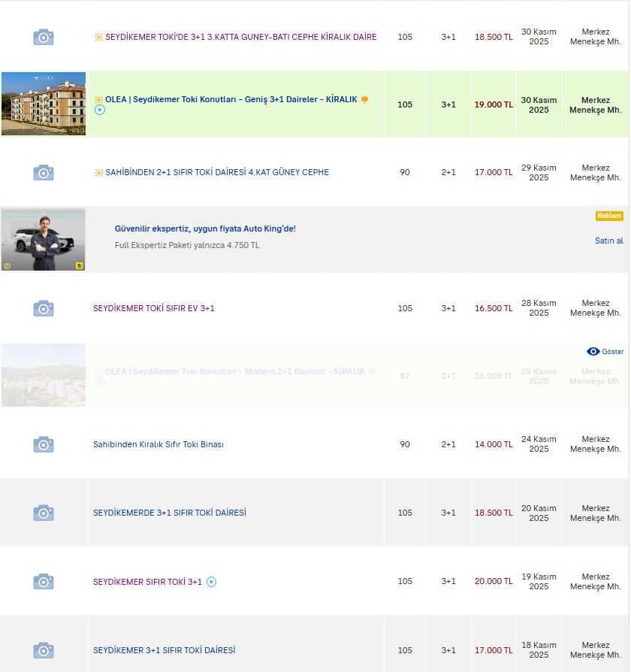The height and width of the screenshot is (672, 631).
Task: Click megaphone icon after OLEA Geniş 3+1 title
Action: (x=365, y=99)
